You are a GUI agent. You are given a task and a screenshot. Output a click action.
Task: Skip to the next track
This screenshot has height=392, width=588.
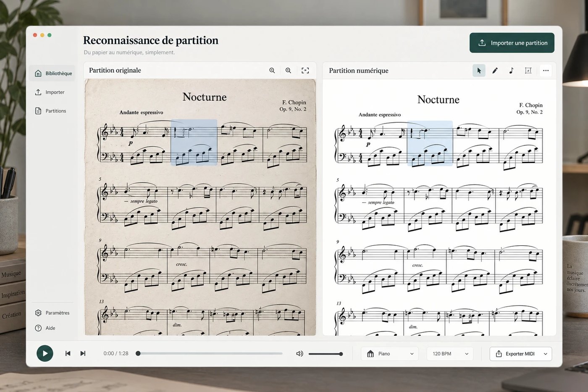pyautogui.click(x=83, y=353)
